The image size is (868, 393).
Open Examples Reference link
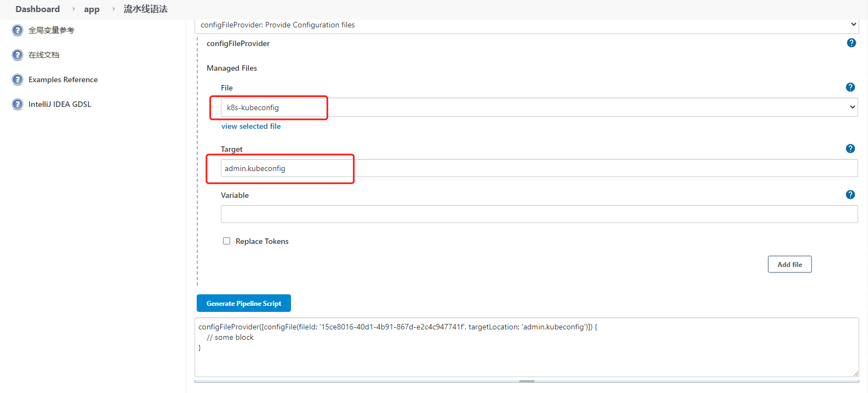[x=63, y=79]
